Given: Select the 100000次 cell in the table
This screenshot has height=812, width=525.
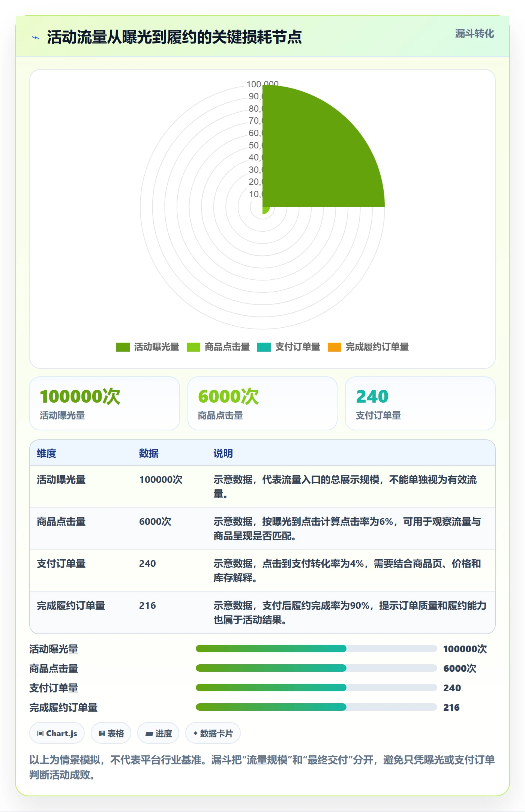Looking at the screenshot, I should pyautogui.click(x=161, y=479).
